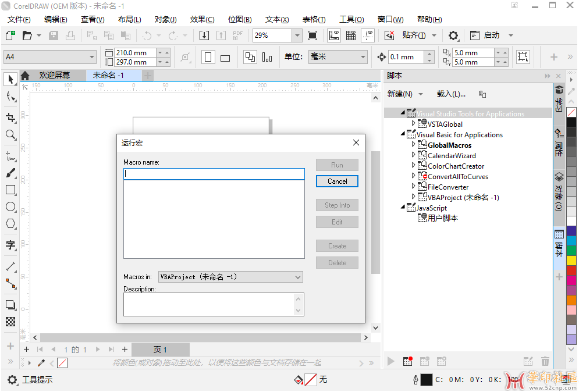The image size is (579, 392).
Task: Select the Freehand curve tool
Action: pyautogui.click(x=10, y=156)
